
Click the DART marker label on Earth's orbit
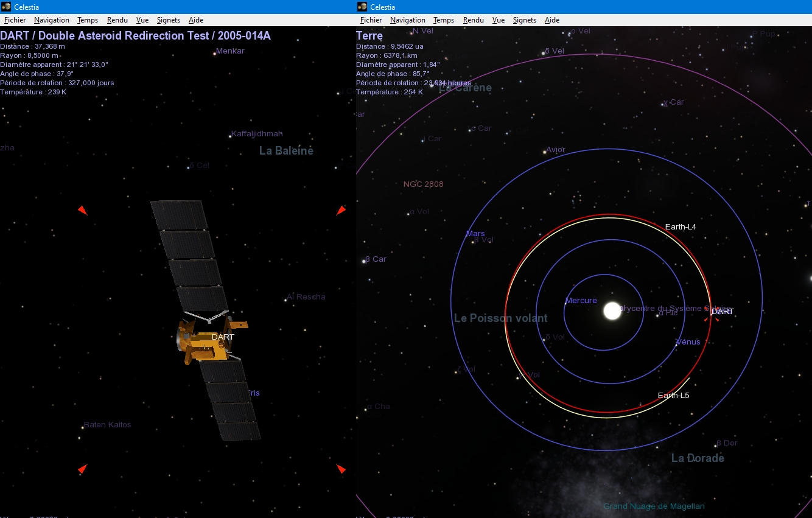click(x=723, y=312)
